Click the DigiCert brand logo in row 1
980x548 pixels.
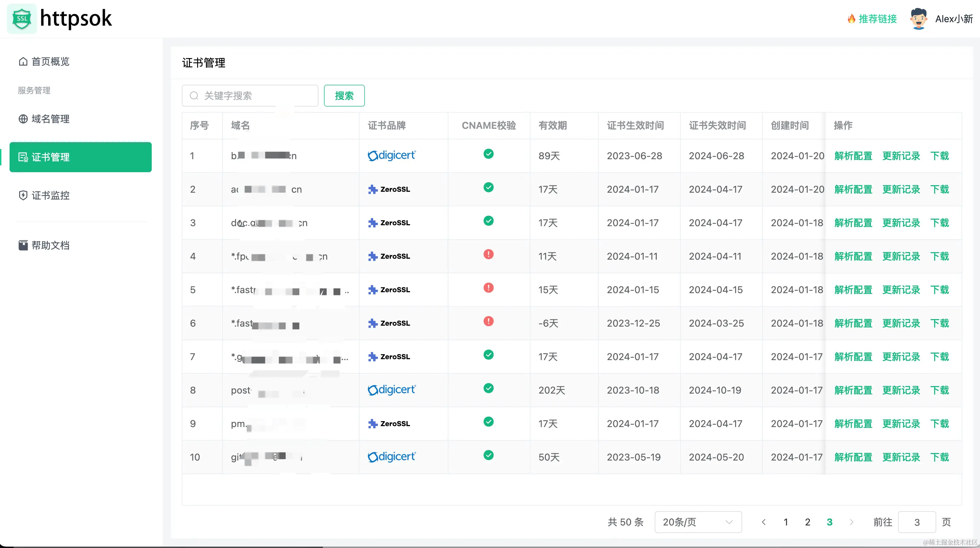pos(391,155)
